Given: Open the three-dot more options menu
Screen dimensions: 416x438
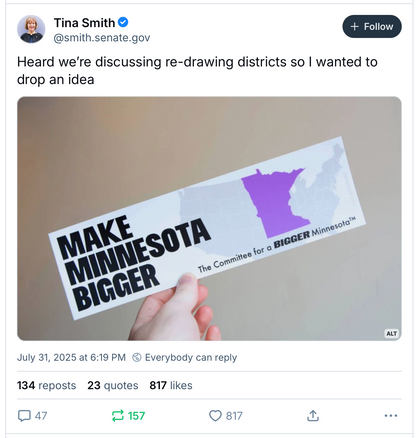Looking at the screenshot, I should click(391, 416).
